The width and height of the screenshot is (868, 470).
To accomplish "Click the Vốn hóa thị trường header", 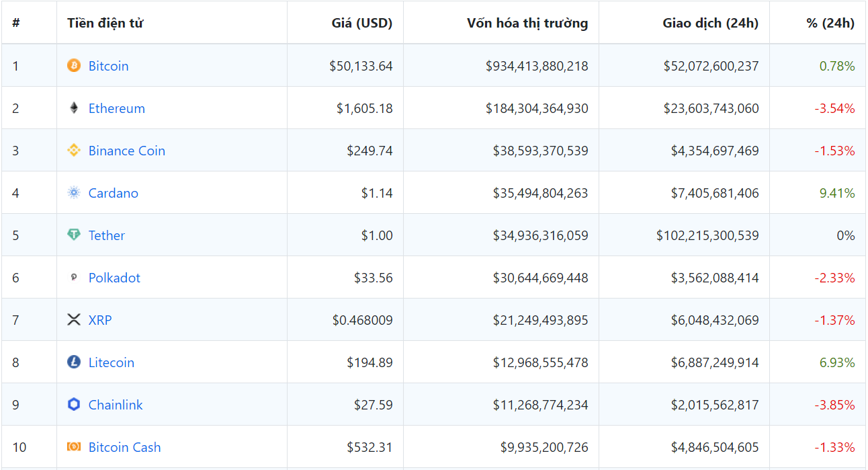I will (527, 23).
